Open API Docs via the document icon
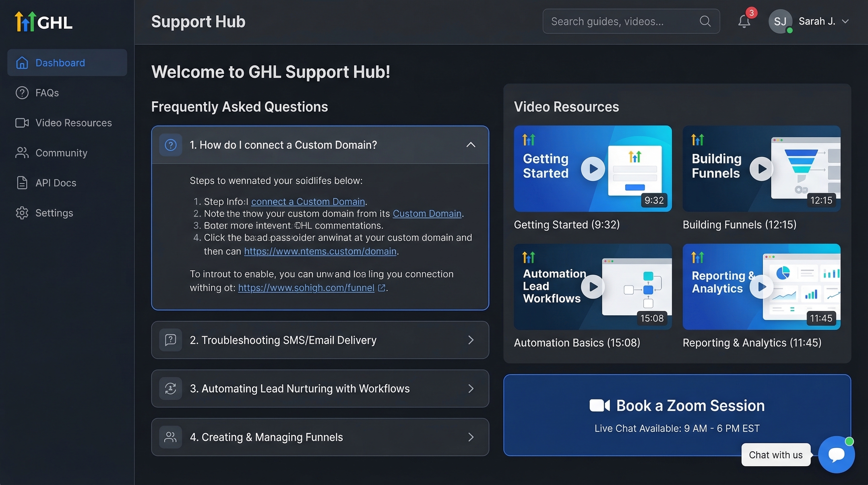Viewport: 868px width, 485px height. click(x=22, y=183)
